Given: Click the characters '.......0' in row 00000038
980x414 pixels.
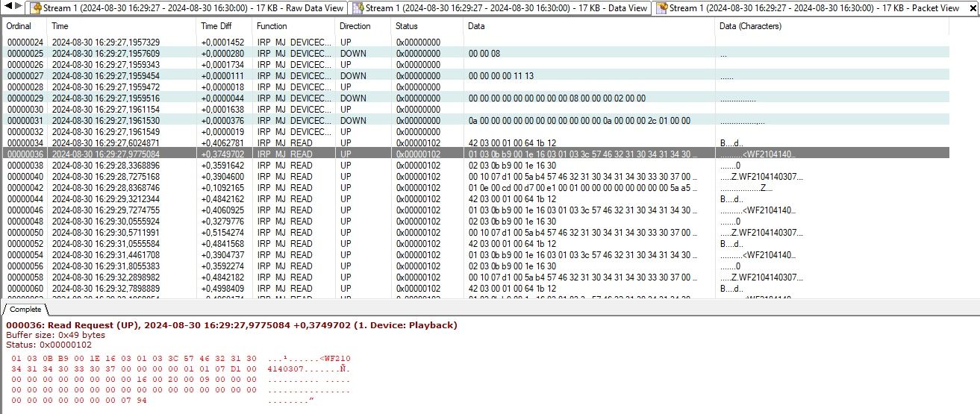Looking at the screenshot, I should pyautogui.click(x=730, y=166).
